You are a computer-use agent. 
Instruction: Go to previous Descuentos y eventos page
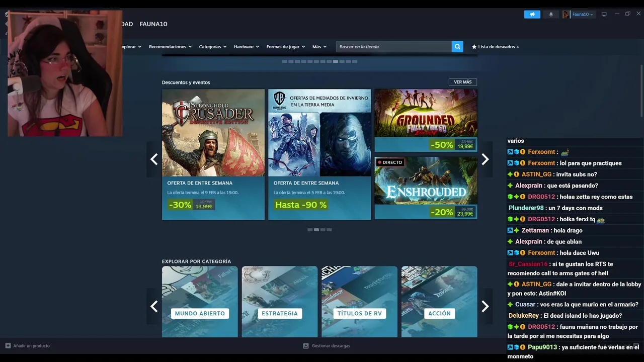pos(154,159)
